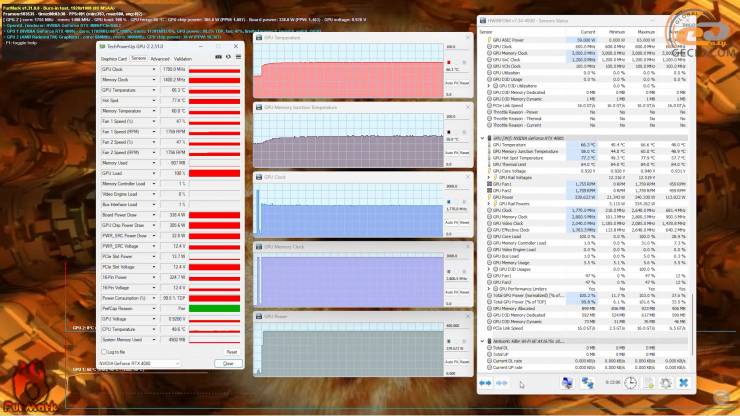Image resolution: width=740 pixels, height=416 pixels.
Task: Change the GPU Temperature graph red color swatch
Action: point(449,62)
